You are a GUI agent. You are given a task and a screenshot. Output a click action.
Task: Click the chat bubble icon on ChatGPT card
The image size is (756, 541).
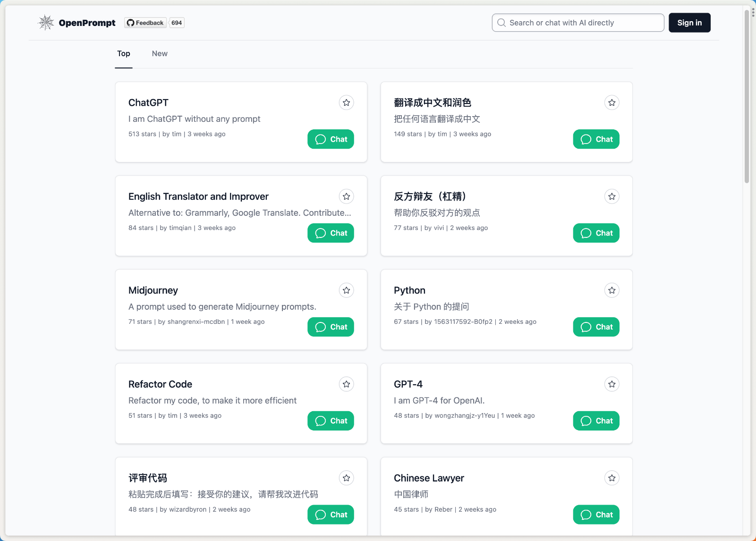point(321,139)
